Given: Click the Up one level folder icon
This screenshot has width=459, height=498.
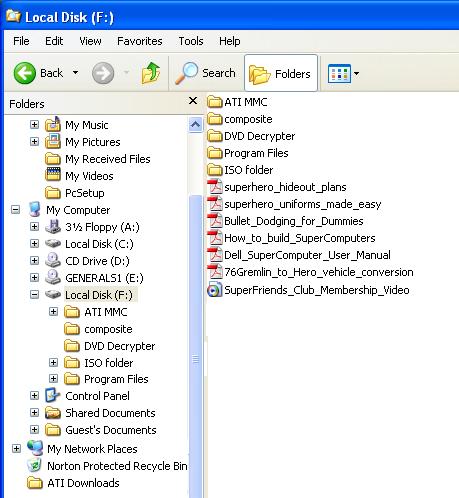Looking at the screenshot, I should [x=151, y=73].
